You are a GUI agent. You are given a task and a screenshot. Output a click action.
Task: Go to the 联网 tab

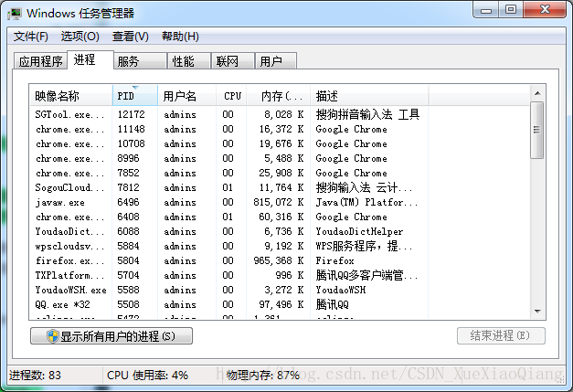click(232, 61)
